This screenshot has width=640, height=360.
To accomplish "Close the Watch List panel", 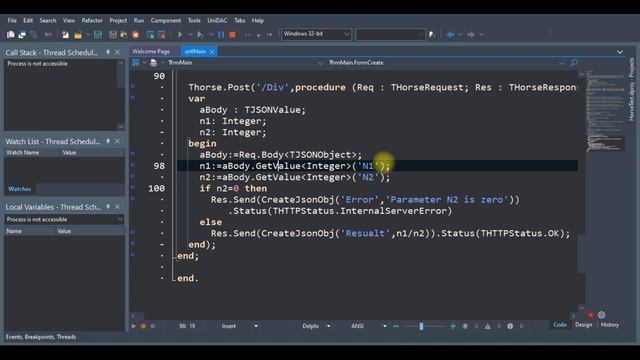I will 118,141.
